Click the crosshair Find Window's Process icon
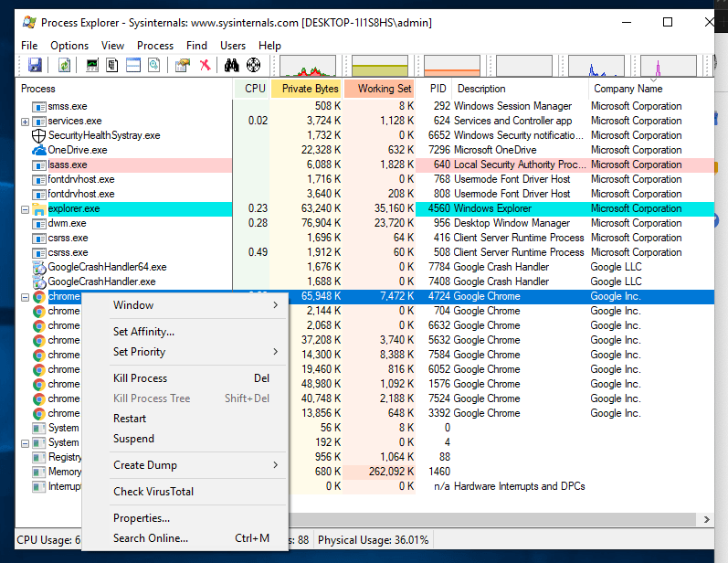This screenshot has width=728, height=563. click(254, 65)
